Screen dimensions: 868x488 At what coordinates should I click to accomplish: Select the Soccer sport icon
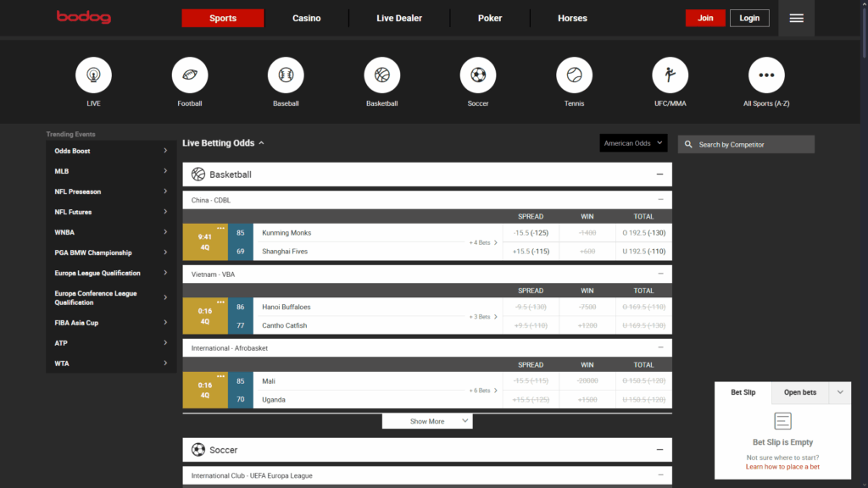coord(477,75)
